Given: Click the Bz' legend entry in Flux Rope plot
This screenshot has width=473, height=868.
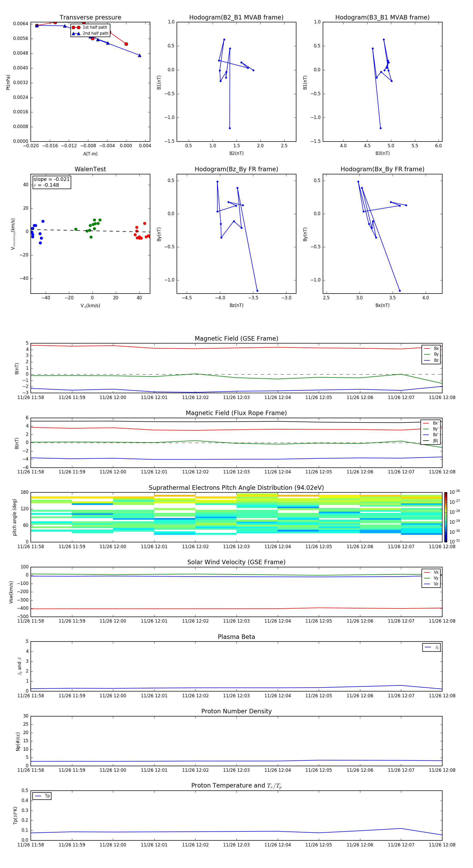Looking at the screenshot, I should coord(431,435).
